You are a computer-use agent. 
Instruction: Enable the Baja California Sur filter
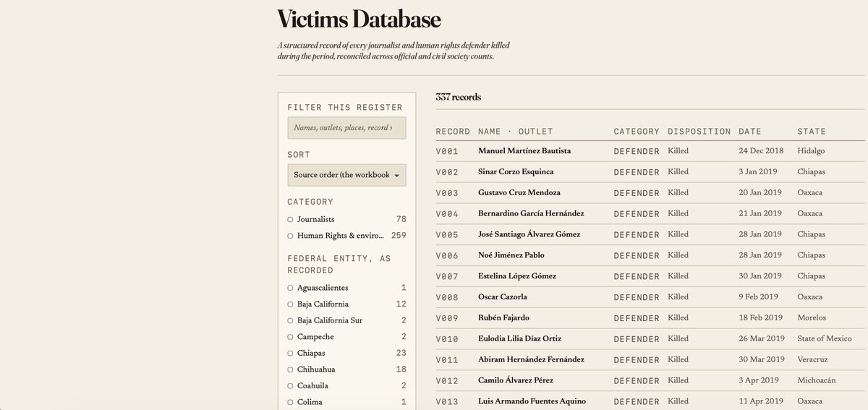290,320
